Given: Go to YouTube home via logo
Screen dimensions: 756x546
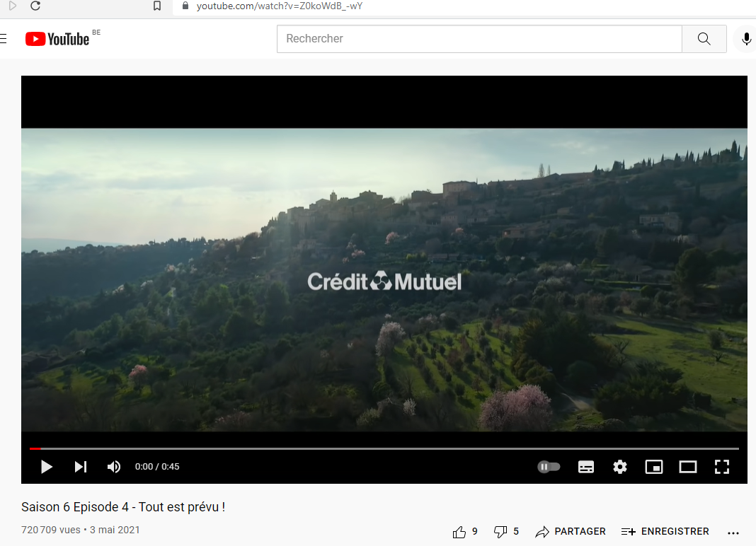Looking at the screenshot, I should pos(57,39).
